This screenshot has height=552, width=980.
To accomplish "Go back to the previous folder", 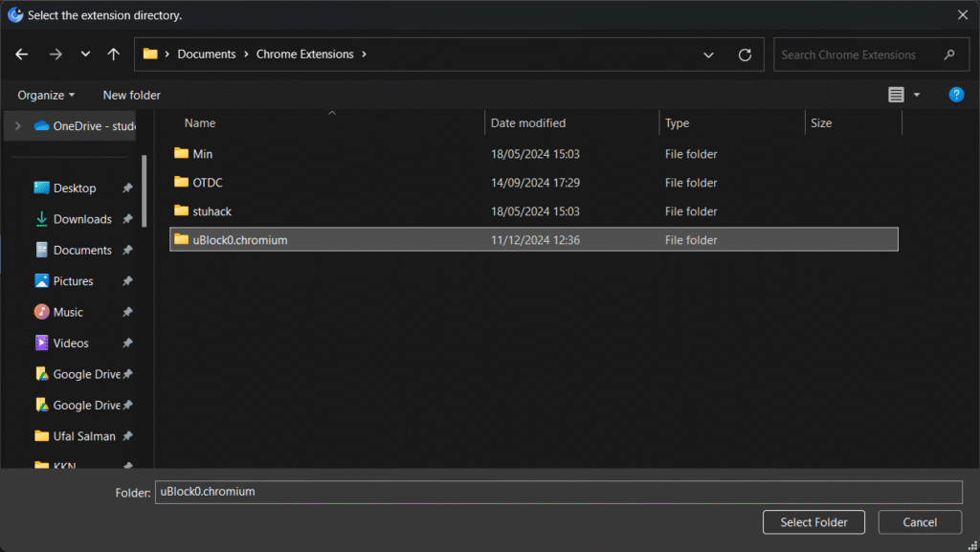I will (22, 55).
